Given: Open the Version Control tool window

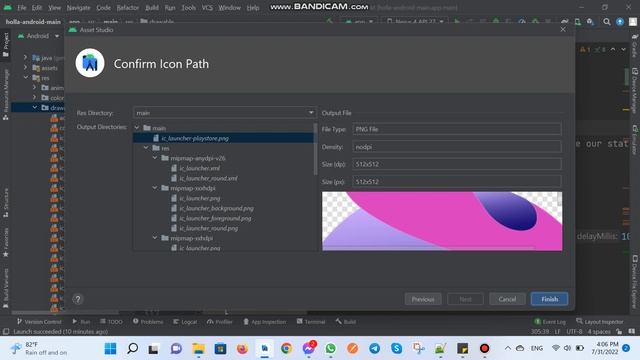Looking at the screenshot, I should tap(39, 322).
